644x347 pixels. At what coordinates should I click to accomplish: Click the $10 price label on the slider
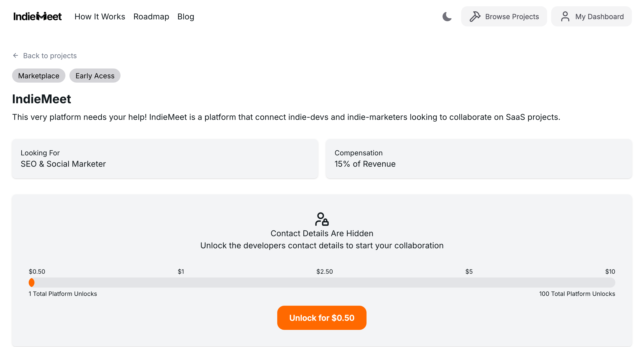[x=610, y=271]
